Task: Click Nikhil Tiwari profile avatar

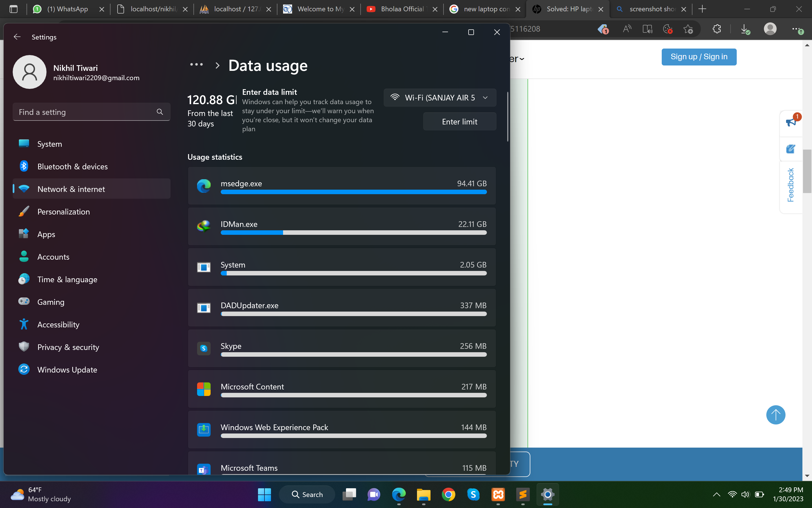Action: [30, 72]
